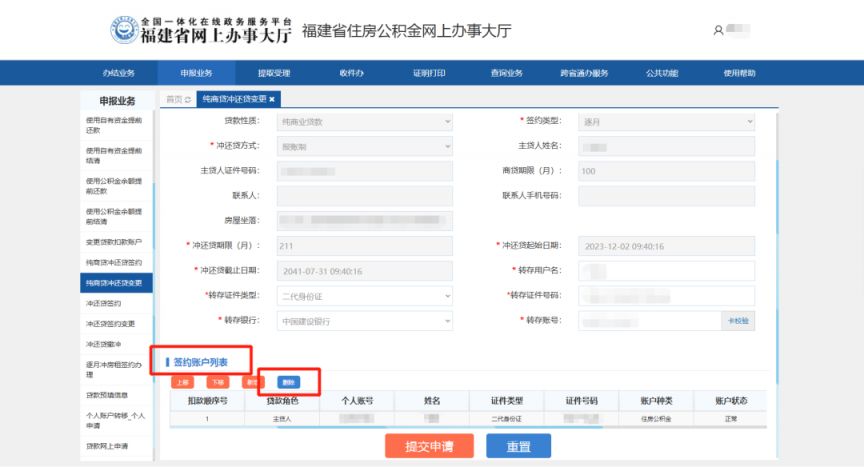The image size is (864, 467).
Task: Click the 转存证件号码 input field
Action: [x=666, y=296]
